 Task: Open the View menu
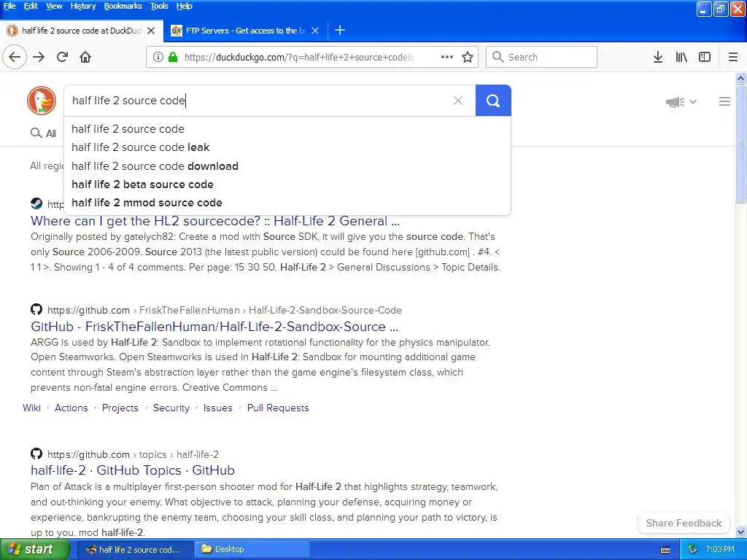tap(54, 6)
